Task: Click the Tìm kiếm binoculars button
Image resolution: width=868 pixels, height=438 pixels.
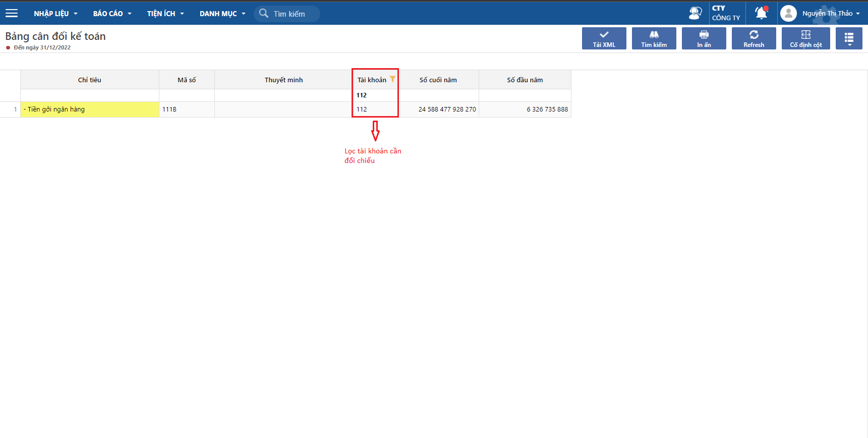Action: 654,38
